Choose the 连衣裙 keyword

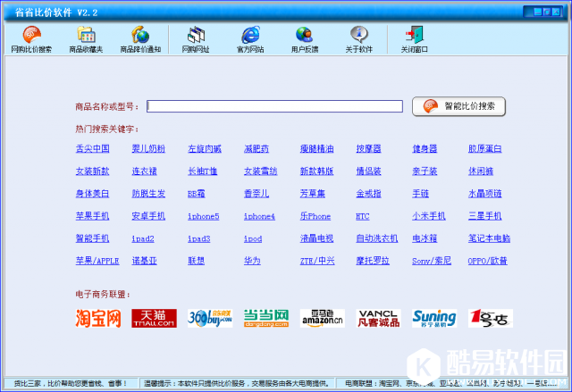tap(145, 171)
